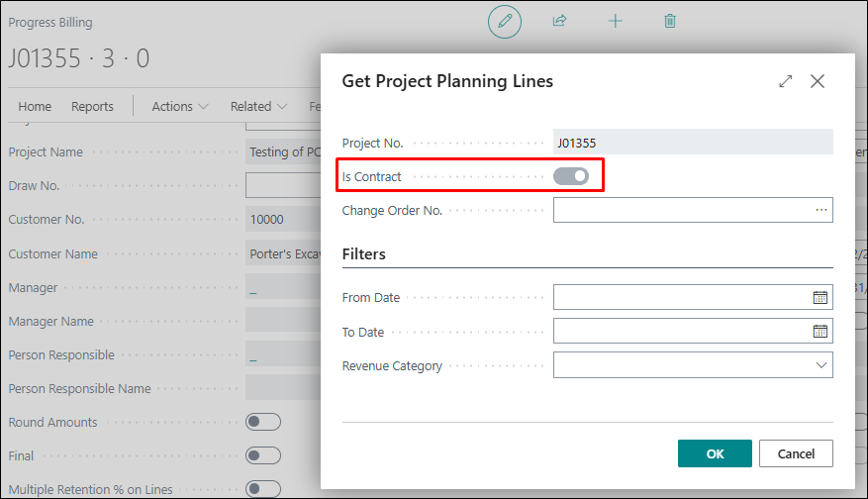Image resolution: width=868 pixels, height=499 pixels.
Task: Open the Related dropdown menu
Action: click(258, 106)
